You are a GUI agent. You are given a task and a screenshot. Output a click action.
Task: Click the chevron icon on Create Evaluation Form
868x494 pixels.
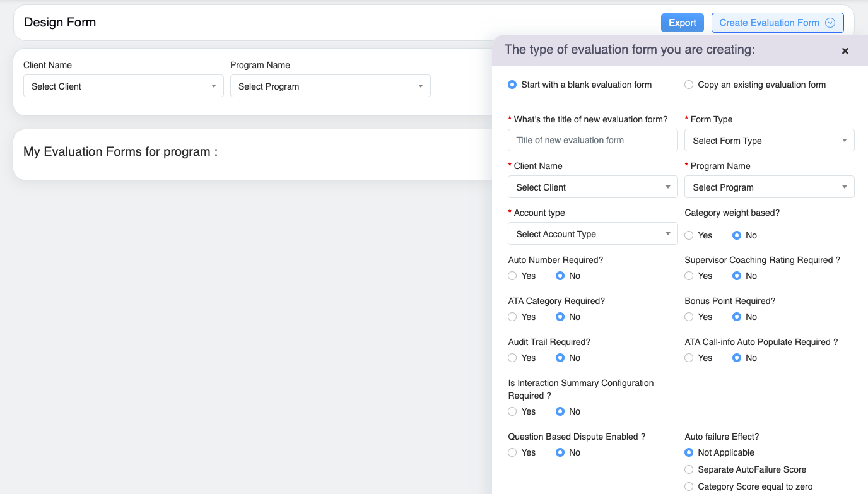(830, 23)
